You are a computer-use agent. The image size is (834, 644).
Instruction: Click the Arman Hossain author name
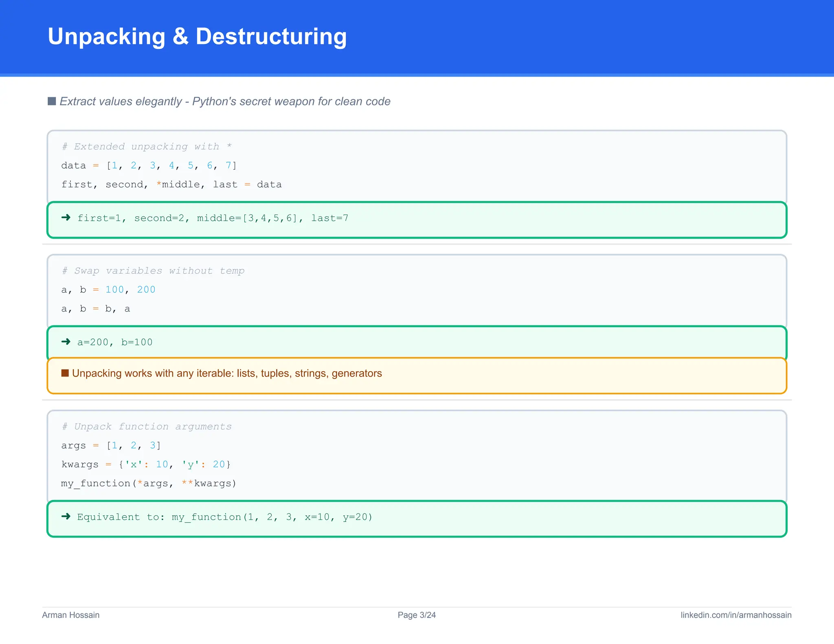click(x=71, y=615)
